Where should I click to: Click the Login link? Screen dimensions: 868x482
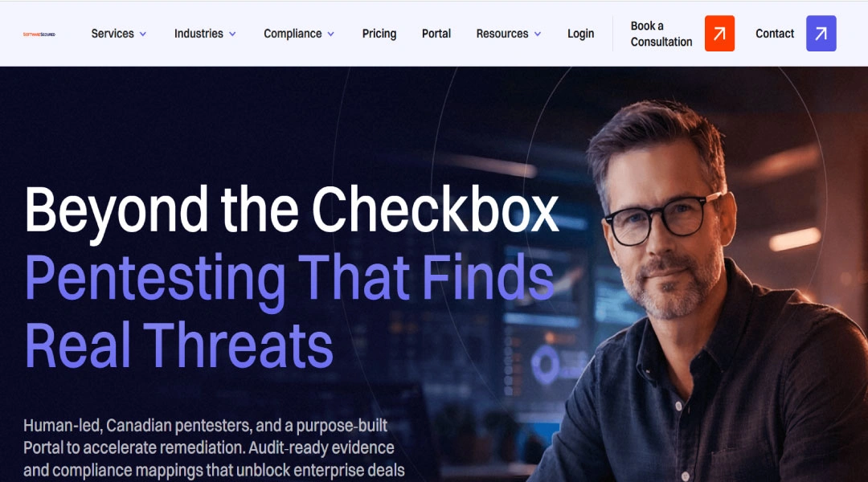coord(581,34)
